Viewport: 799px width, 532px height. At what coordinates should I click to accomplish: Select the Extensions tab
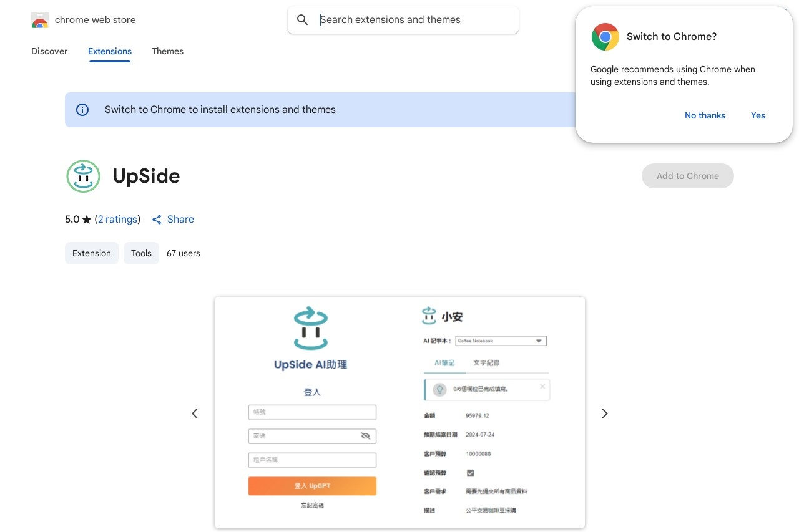[x=110, y=51]
